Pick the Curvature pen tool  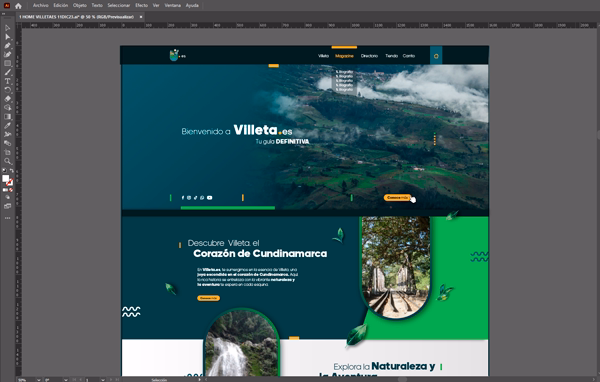(7, 54)
